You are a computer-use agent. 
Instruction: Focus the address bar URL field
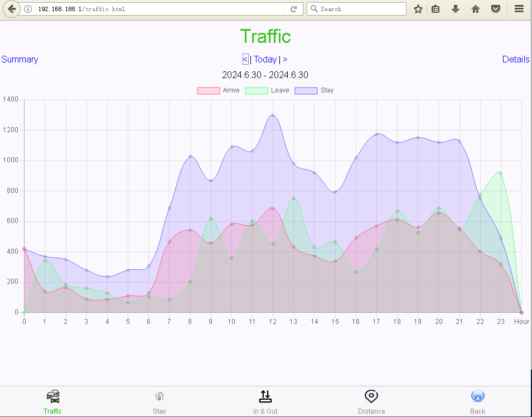159,9
